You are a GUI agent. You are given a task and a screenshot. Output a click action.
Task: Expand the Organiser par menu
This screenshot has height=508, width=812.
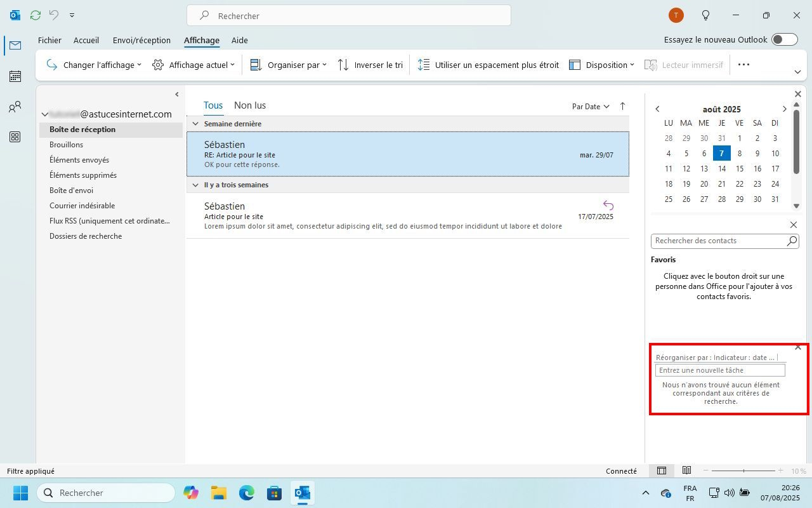click(289, 65)
